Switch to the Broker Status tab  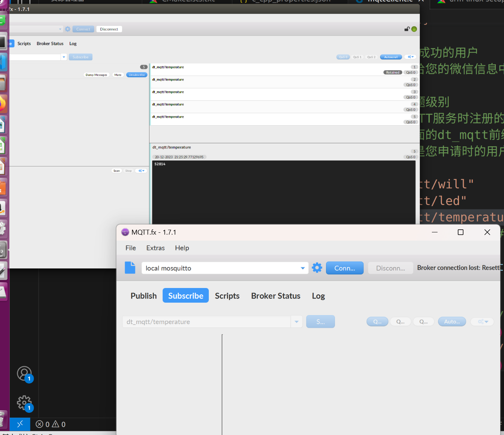pyautogui.click(x=276, y=296)
